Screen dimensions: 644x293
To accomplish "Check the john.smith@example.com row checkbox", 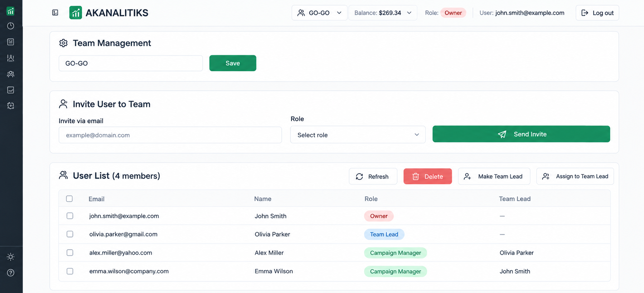I will point(70,216).
